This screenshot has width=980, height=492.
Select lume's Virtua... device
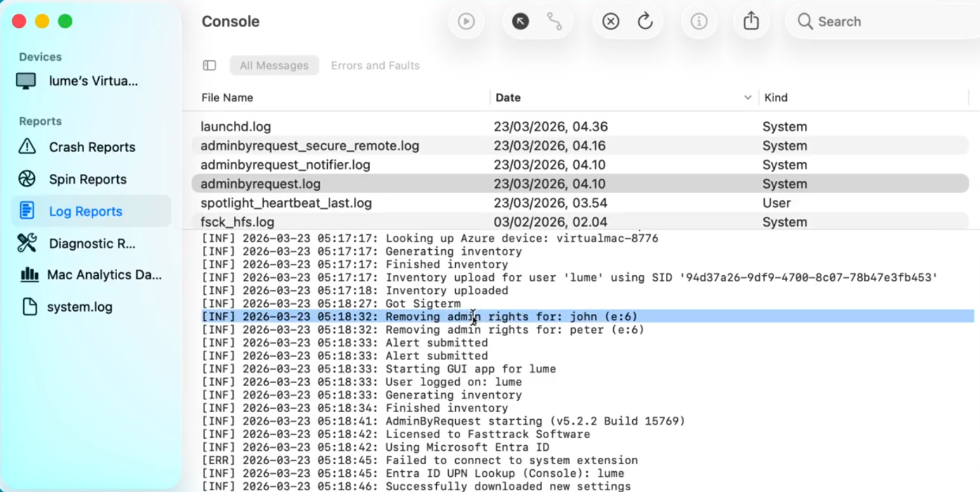91,81
